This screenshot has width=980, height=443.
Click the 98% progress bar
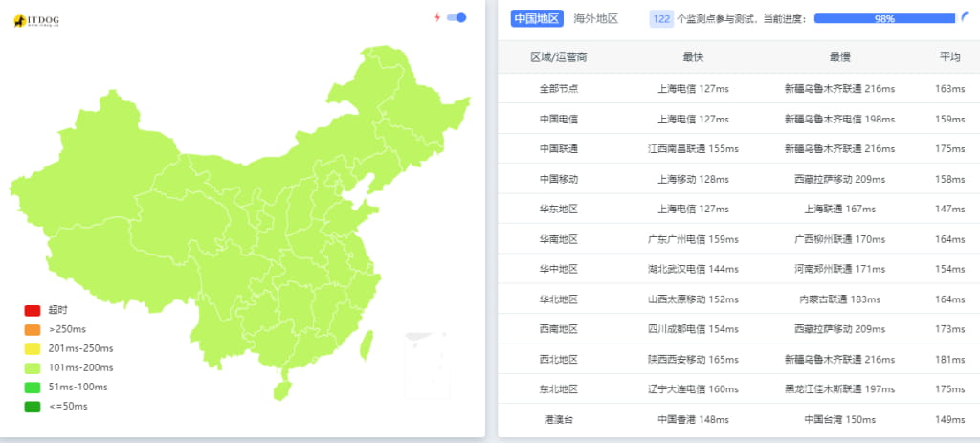tap(883, 18)
